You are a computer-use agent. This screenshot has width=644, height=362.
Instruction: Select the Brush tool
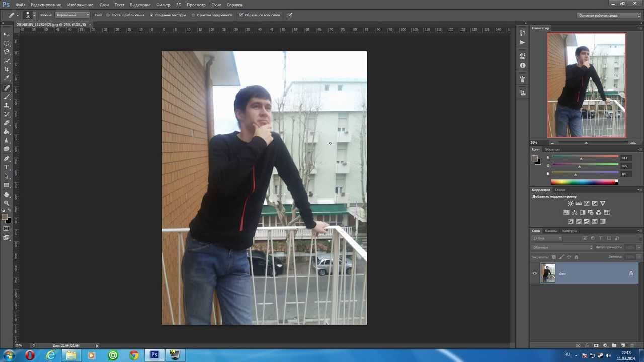7,97
